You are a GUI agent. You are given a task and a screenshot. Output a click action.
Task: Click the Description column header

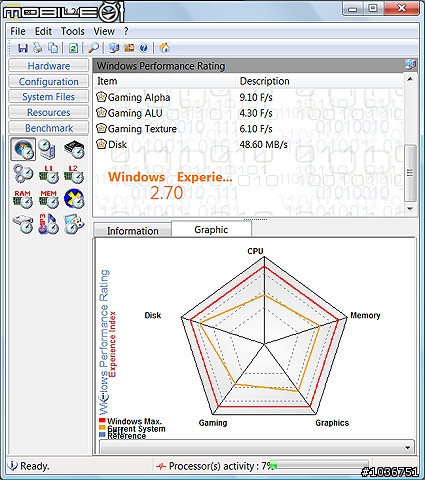pos(319,81)
